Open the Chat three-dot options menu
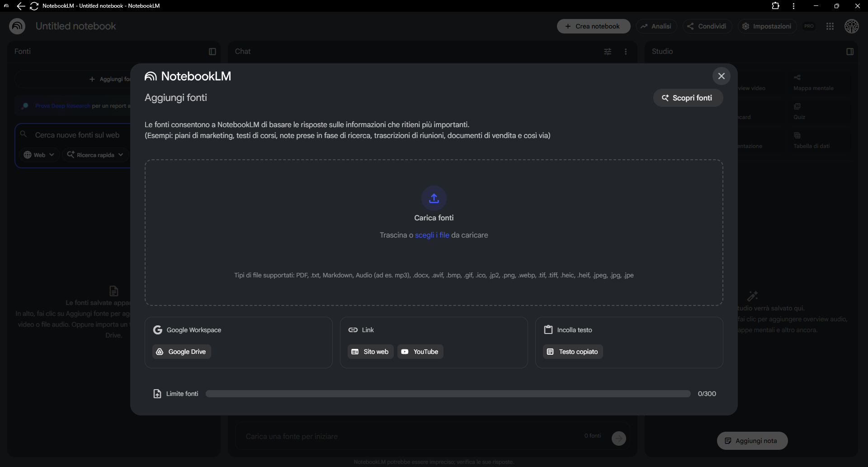The height and width of the screenshot is (467, 868). (x=626, y=52)
